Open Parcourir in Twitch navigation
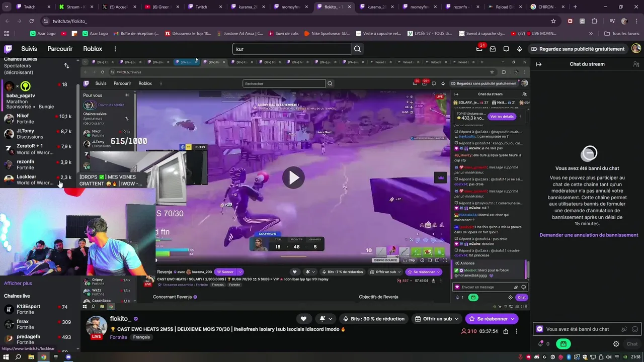The width and height of the screenshot is (644, 362). click(60, 49)
